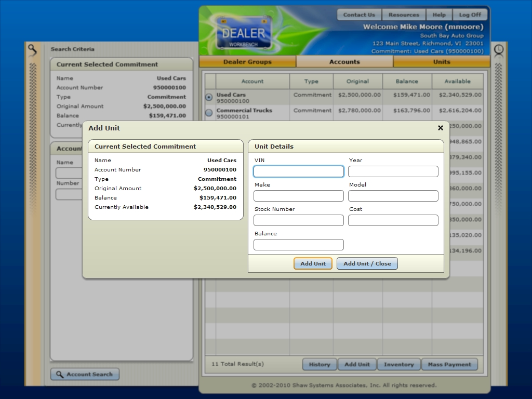Click the Log Off button
Viewport: 532px width, 399px height.
[x=470, y=15]
